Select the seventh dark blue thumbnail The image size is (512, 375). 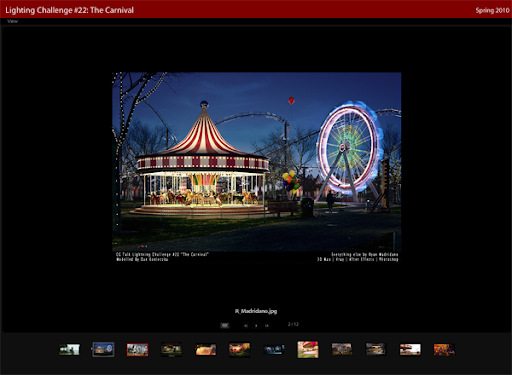[274, 350]
